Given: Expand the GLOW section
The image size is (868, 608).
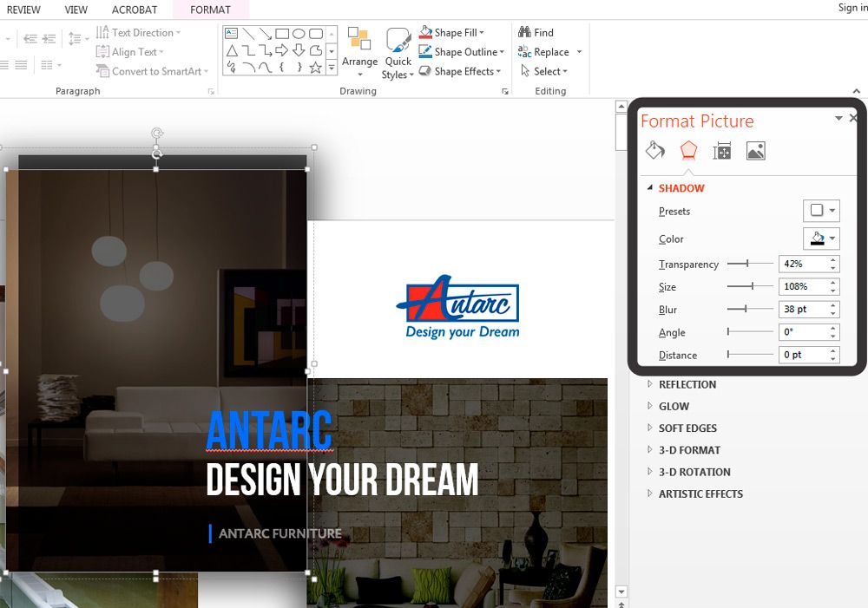Looking at the screenshot, I should pos(650,406).
